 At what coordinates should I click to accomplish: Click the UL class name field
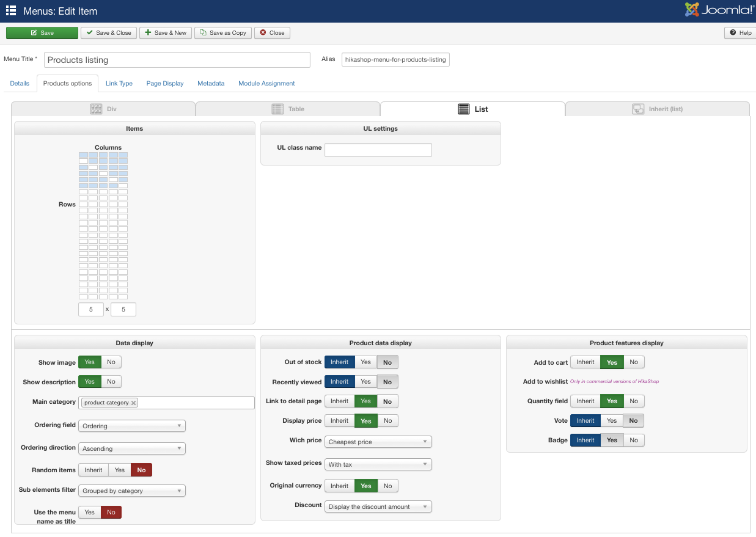(378, 150)
